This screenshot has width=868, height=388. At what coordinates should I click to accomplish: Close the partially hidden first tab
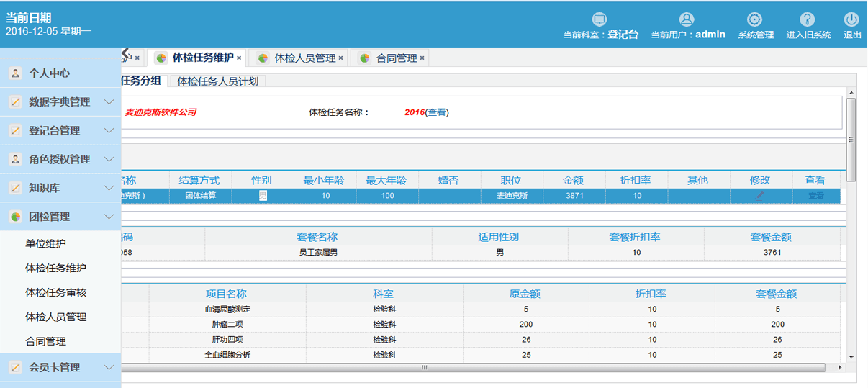click(137, 58)
